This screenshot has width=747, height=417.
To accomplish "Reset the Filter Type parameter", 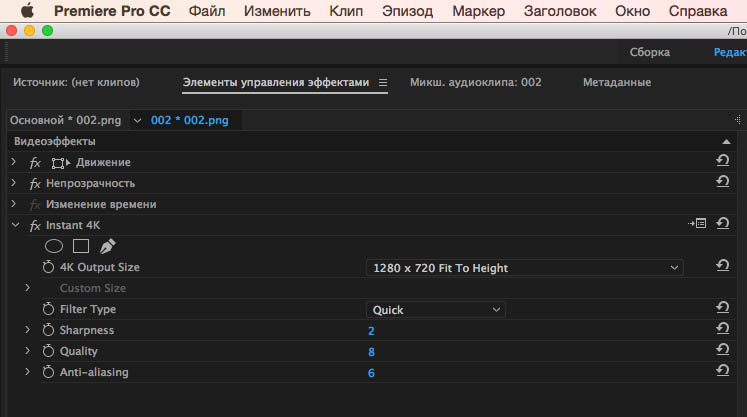I will click(723, 307).
